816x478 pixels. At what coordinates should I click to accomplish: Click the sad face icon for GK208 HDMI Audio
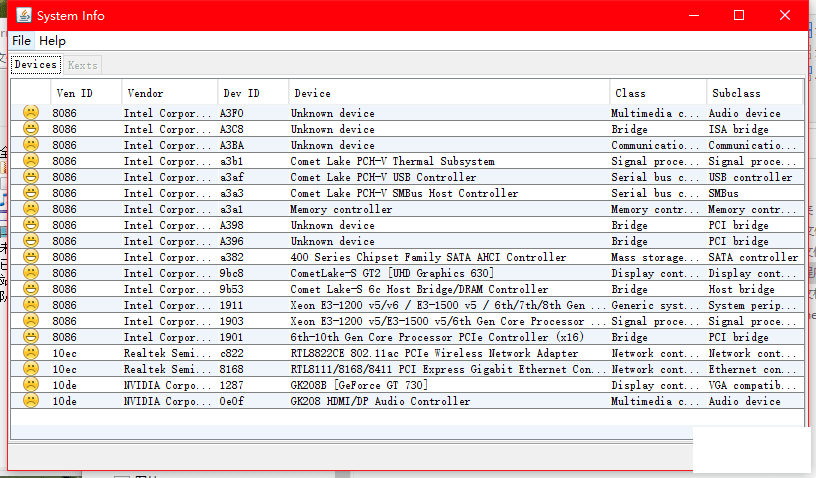click(x=31, y=401)
